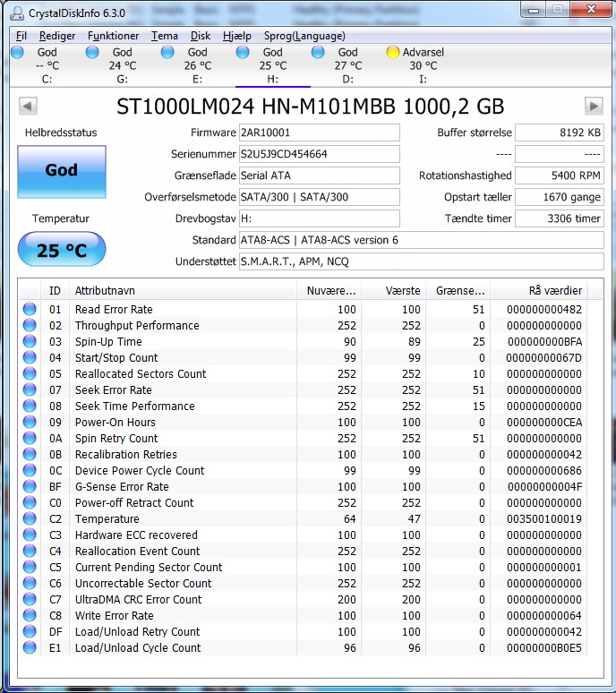The width and height of the screenshot is (616, 693).
Task: Open the Tema menu
Action: [165, 36]
